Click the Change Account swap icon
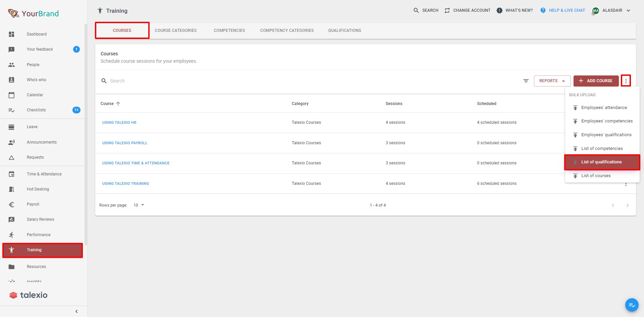Viewport: 644px width, 317px height. 447,10
